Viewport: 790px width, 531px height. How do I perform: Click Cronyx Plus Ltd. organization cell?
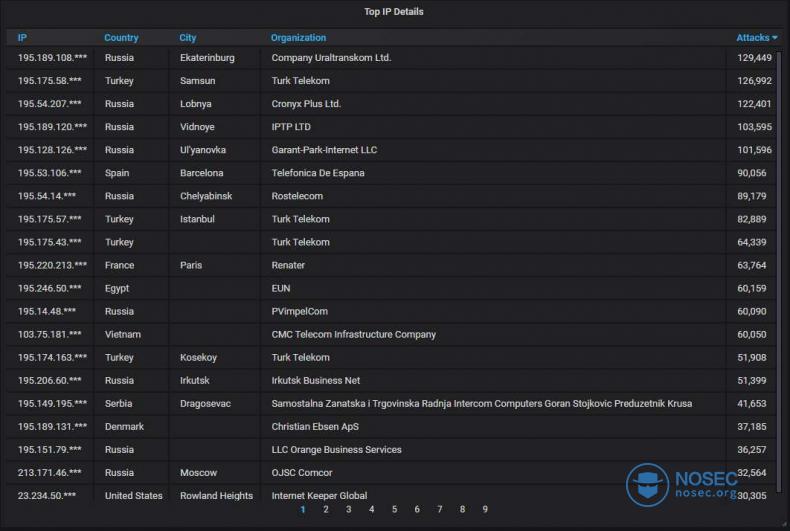click(306, 104)
